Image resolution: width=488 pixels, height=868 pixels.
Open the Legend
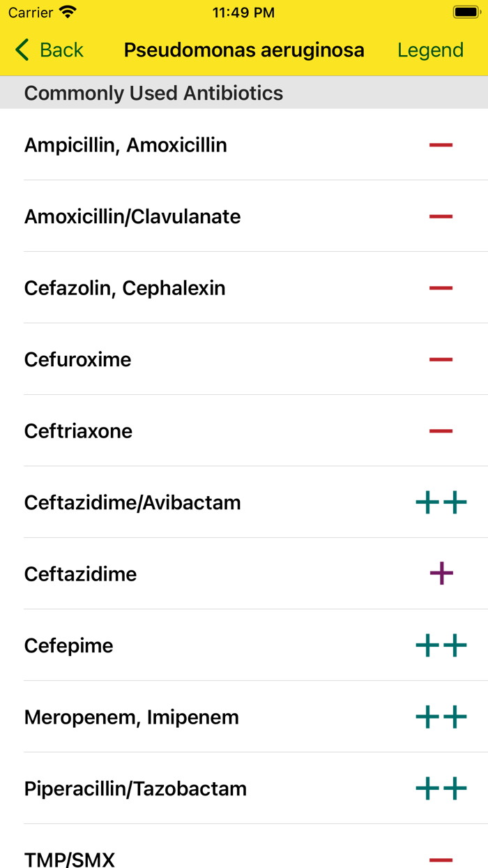(430, 50)
